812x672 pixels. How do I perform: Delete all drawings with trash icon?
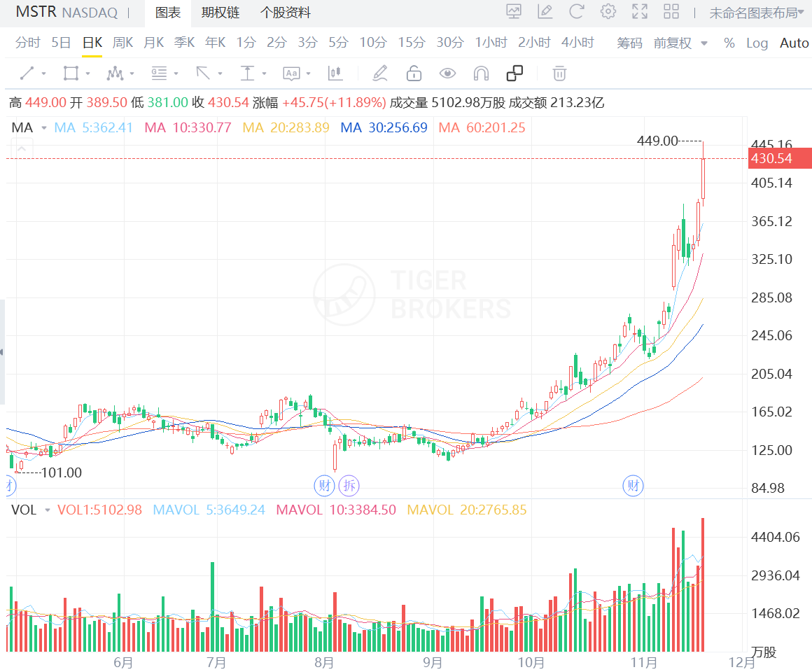[x=559, y=73]
